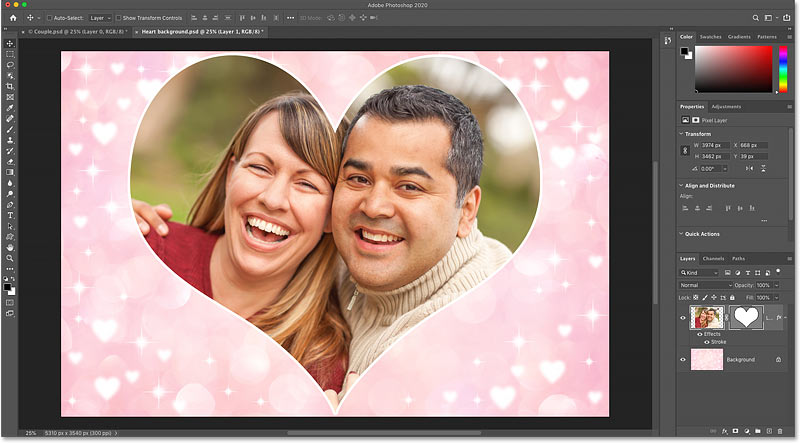Select the Lasso tool
Viewport: 801px width, 444px height.
click(x=10, y=65)
